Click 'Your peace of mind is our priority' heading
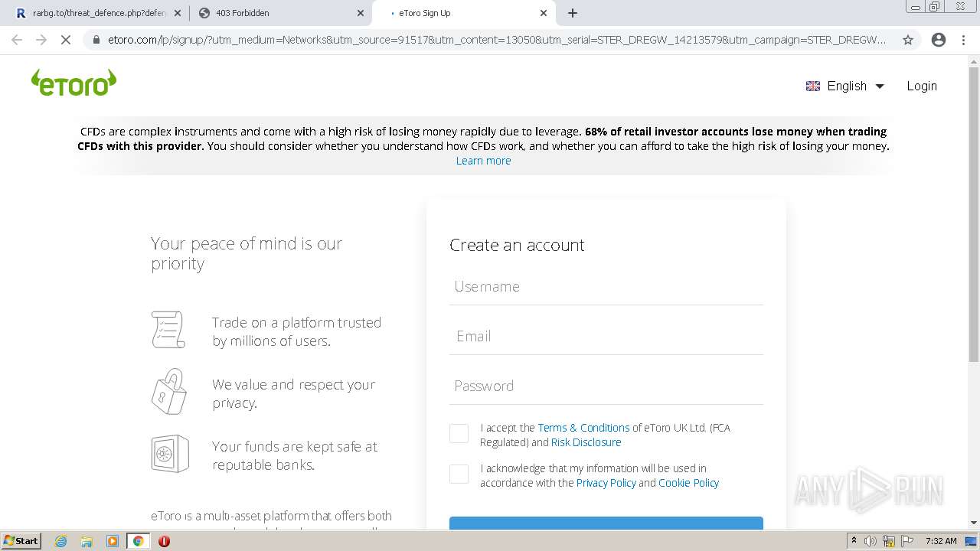The height and width of the screenshot is (551, 980). pos(247,253)
